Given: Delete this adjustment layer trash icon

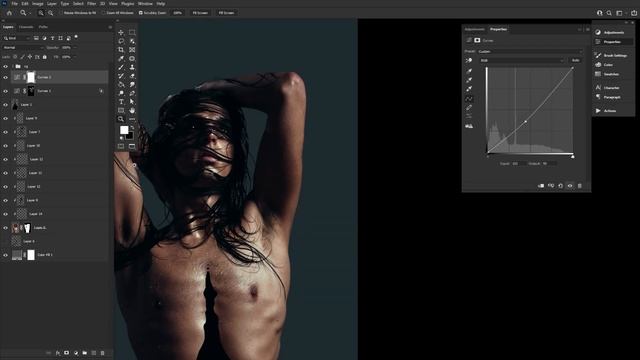Looking at the screenshot, I should tap(580, 186).
